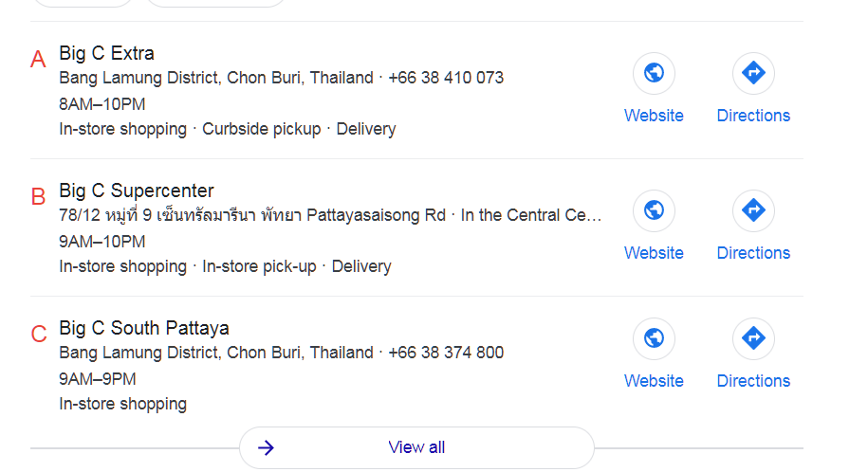Open the Big C South Pattaya listing title
The height and width of the screenshot is (472, 868).
144,328
